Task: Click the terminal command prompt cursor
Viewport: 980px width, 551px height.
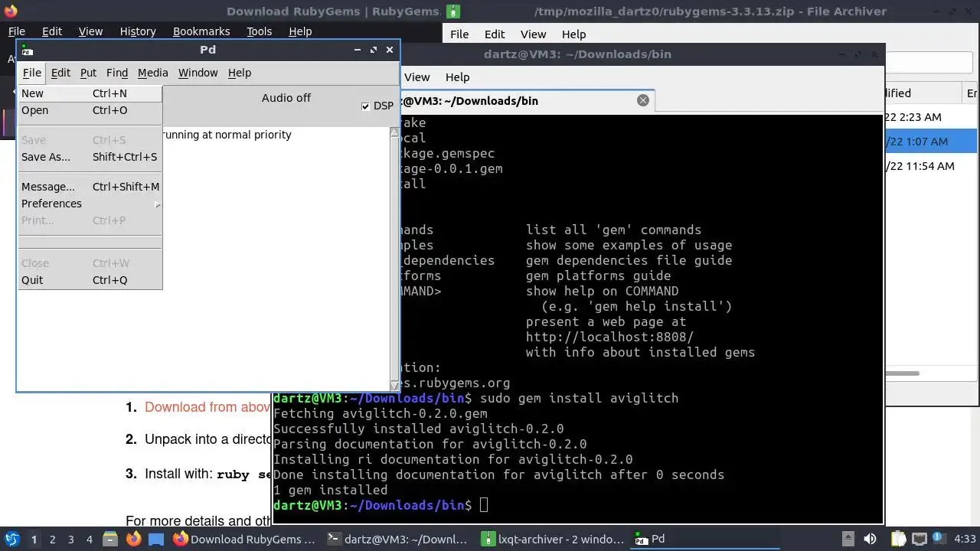Action: pos(483,505)
